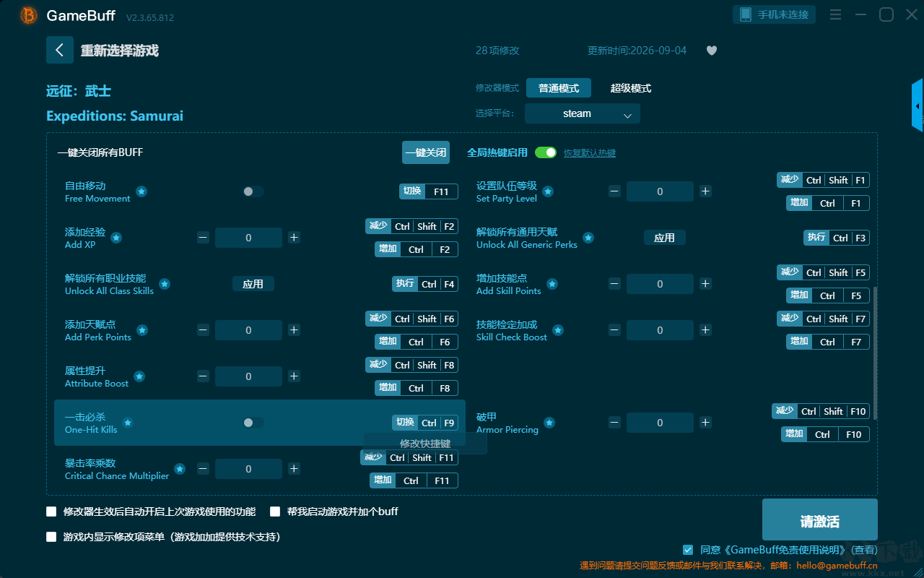Edit Armor Piercing decrease Ctrl Shift F10 hotkey

coord(821,411)
